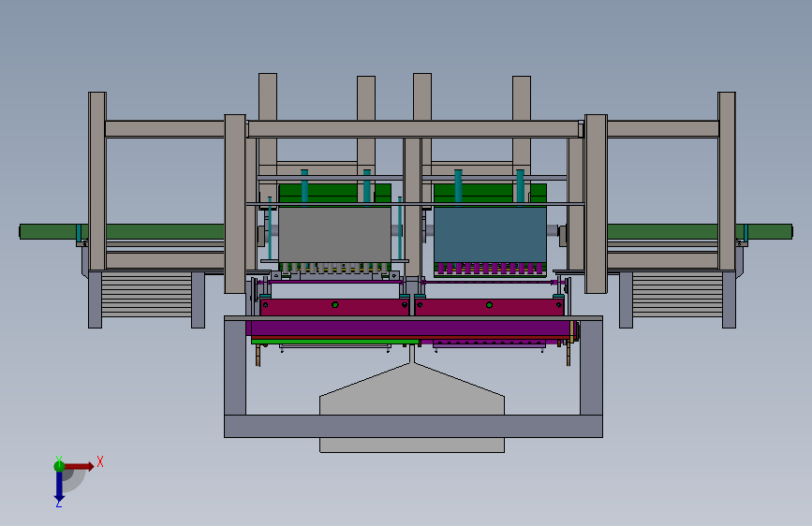812x526 pixels.
Task: Select the upper-left horizontal side beam
Action: (x=165, y=129)
